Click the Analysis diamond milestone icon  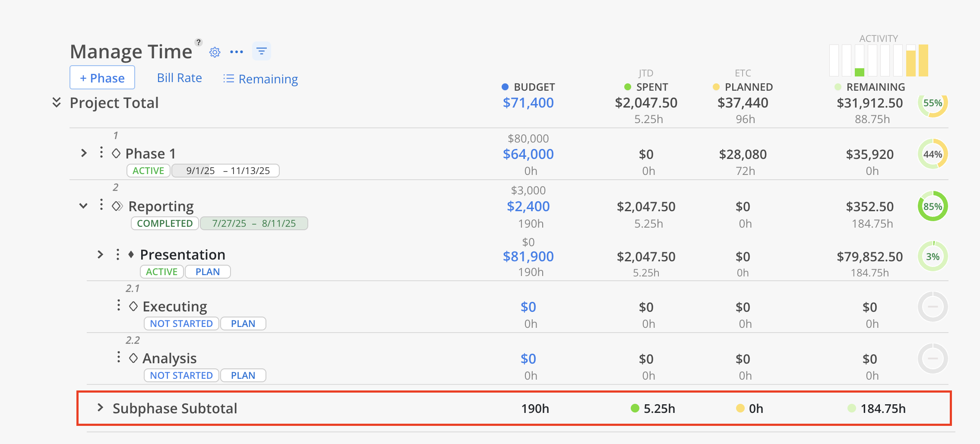[x=133, y=358]
